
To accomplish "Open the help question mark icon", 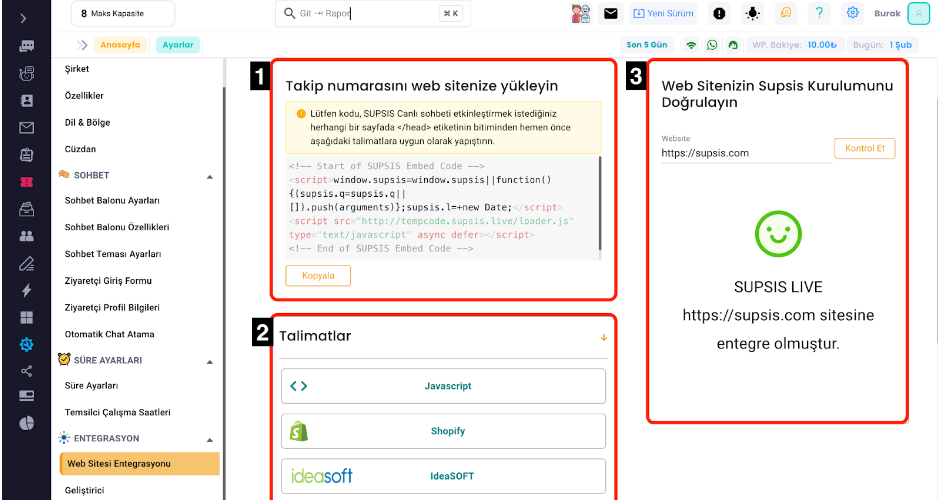I will tap(819, 13).
